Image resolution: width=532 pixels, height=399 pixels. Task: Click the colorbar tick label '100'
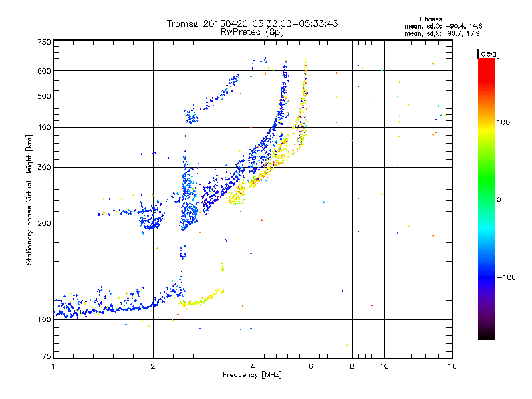(x=503, y=122)
